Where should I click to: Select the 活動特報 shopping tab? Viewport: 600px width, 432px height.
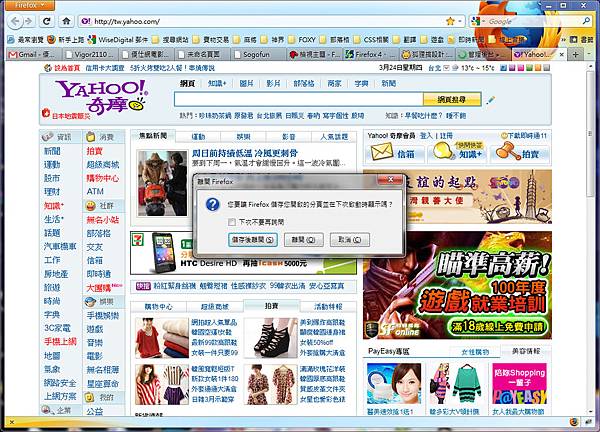click(328, 306)
